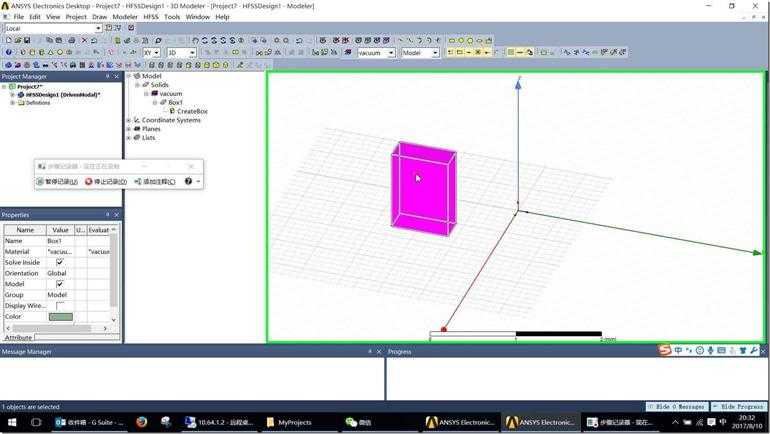
Task: Expand the Planes tree node
Action: (x=129, y=129)
